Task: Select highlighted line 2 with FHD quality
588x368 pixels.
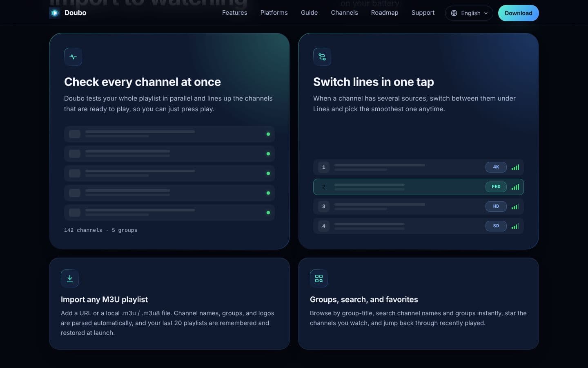Action: pyautogui.click(x=419, y=187)
